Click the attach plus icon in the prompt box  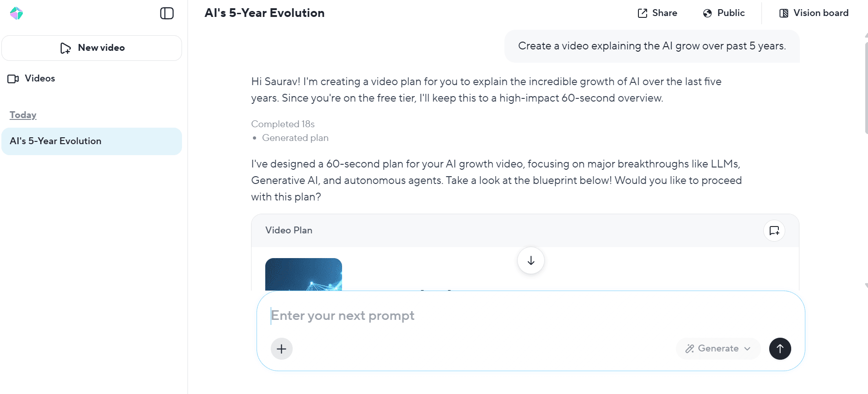click(x=281, y=348)
